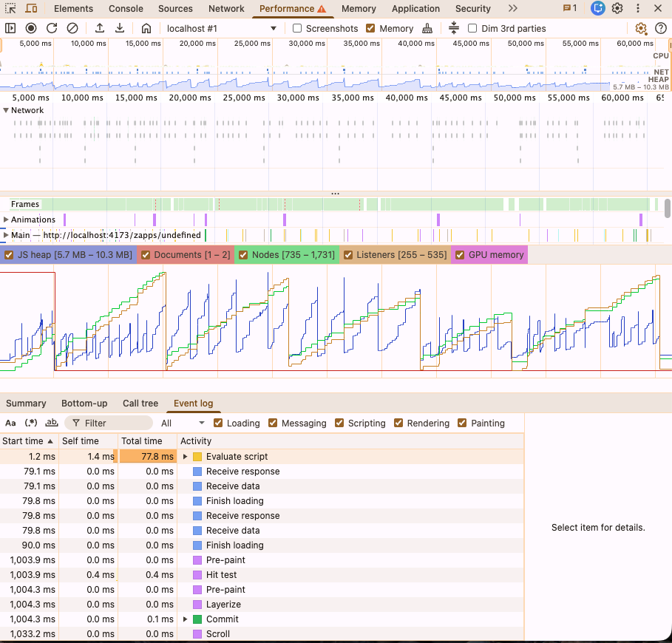Image resolution: width=672 pixels, height=643 pixels.
Task: Toggle match case Aa filter icon
Action: click(10, 423)
